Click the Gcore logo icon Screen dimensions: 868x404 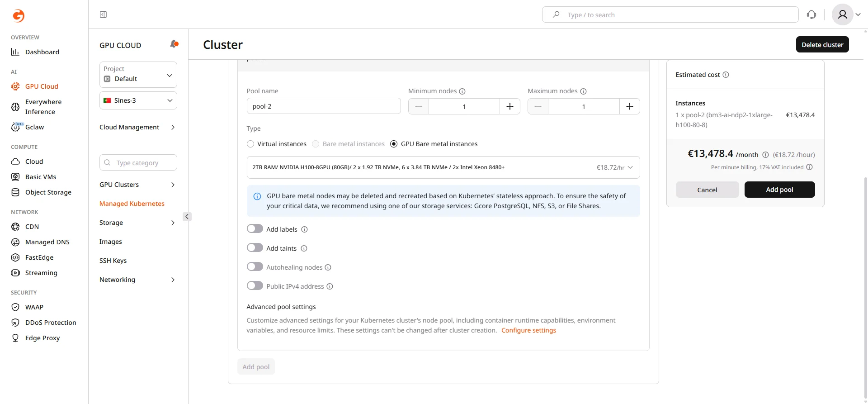coord(18,16)
